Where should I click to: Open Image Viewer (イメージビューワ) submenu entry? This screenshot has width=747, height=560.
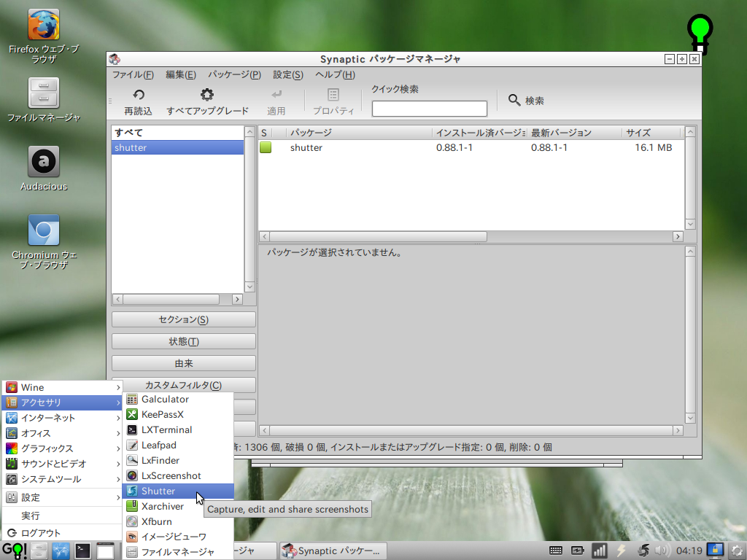point(178,537)
